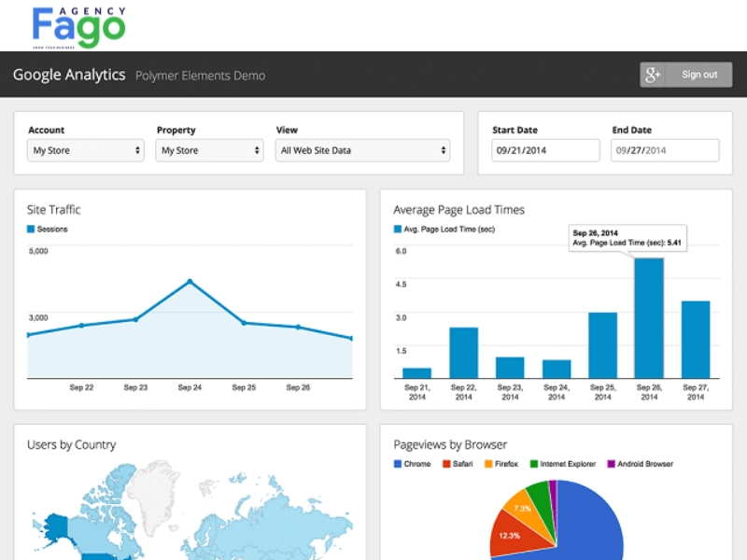
Task: Click the Average Page Load Times heading
Action: pyautogui.click(x=458, y=210)
